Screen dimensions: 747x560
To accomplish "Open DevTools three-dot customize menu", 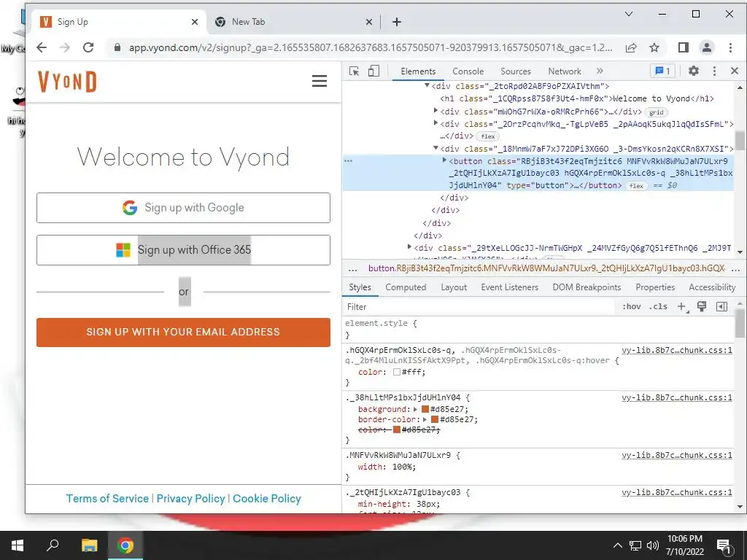I will pyautogui.click(x=714, y=71).
